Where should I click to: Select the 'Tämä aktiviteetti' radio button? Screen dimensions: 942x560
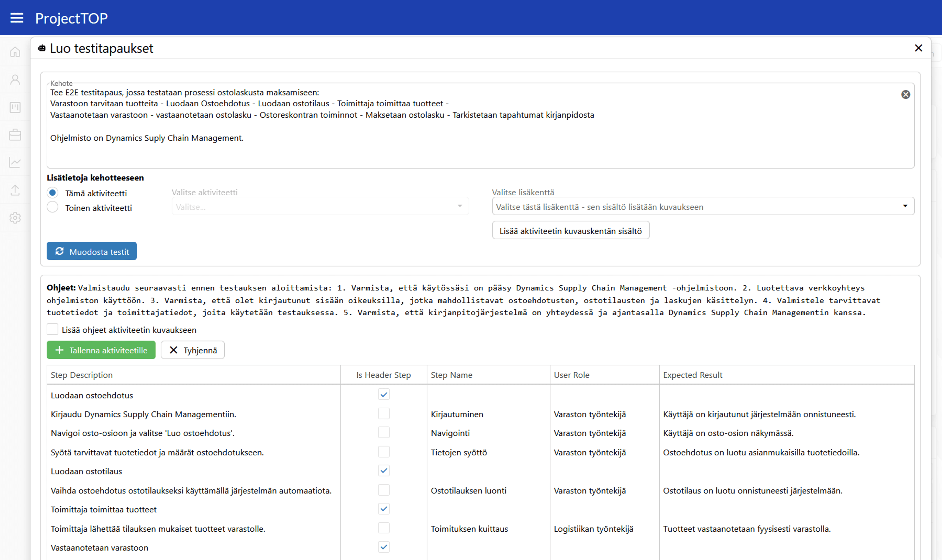click(x=53, y=193)
